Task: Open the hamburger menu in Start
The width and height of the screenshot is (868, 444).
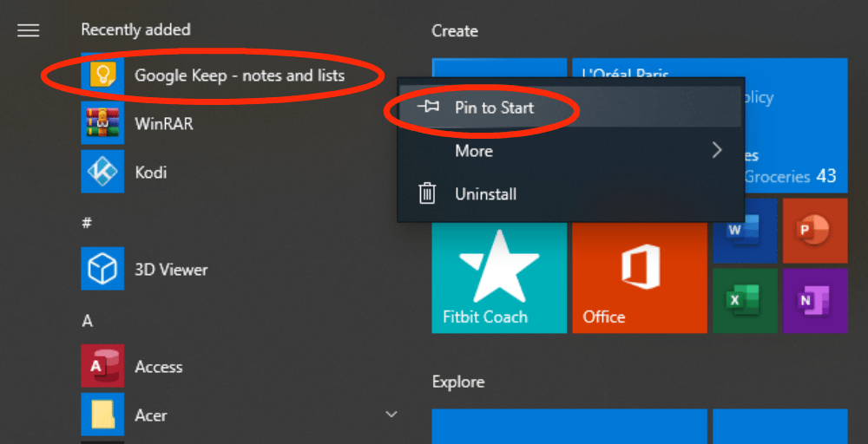Action: click(29, 30)
